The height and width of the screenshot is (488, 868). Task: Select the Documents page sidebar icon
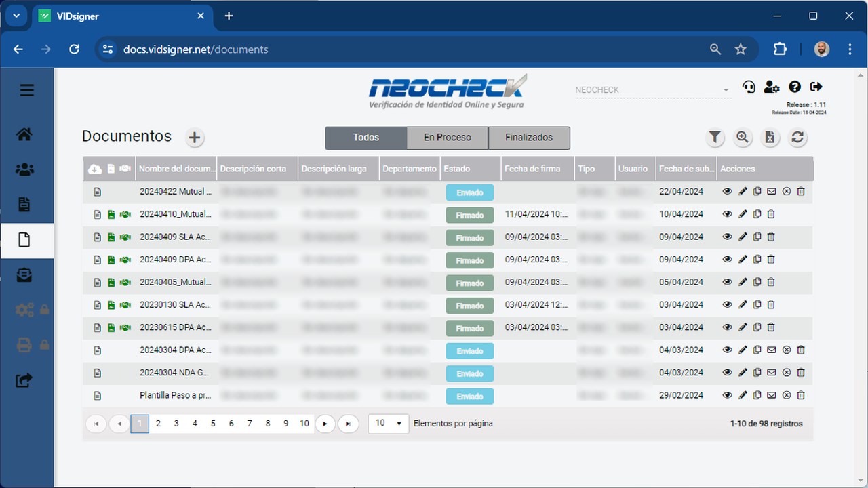[24, 240]
